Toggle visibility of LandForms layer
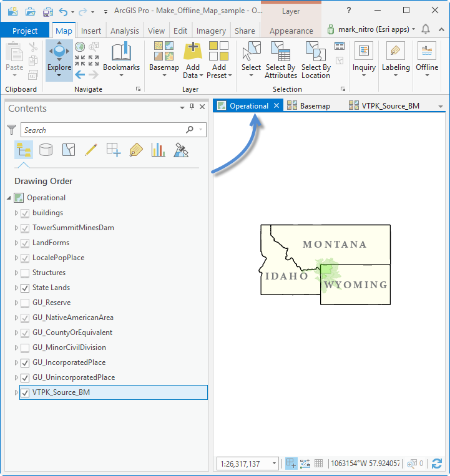The height and width of the screenshot is (476, 450). tap(25, 243)
